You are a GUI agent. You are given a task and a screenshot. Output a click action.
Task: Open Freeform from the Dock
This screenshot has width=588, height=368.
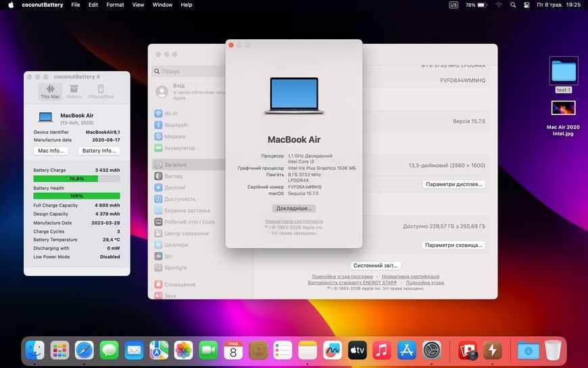tap(333, 350)
